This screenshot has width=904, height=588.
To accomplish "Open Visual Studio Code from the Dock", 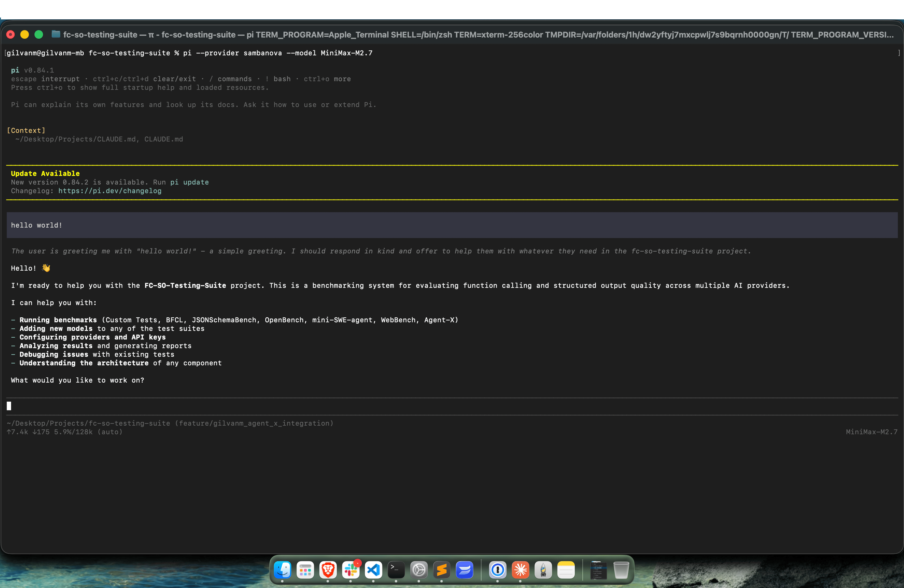I will 373,570.
